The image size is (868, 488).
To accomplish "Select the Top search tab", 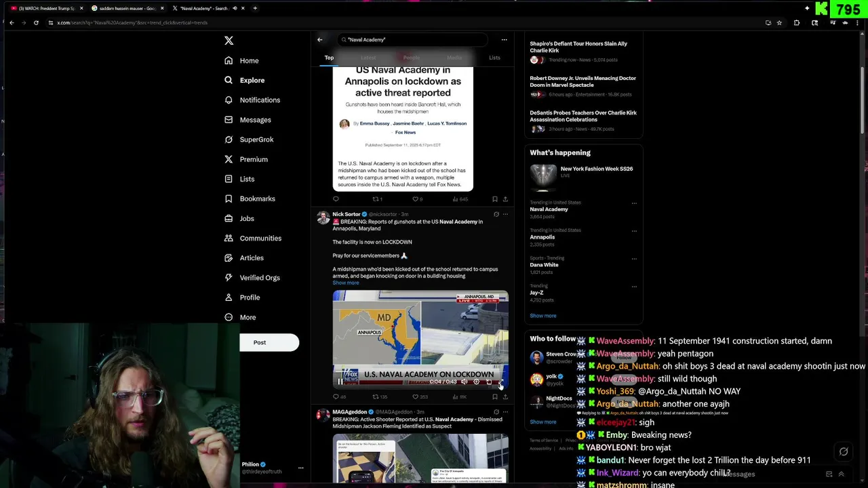I will tap(329, 58).
